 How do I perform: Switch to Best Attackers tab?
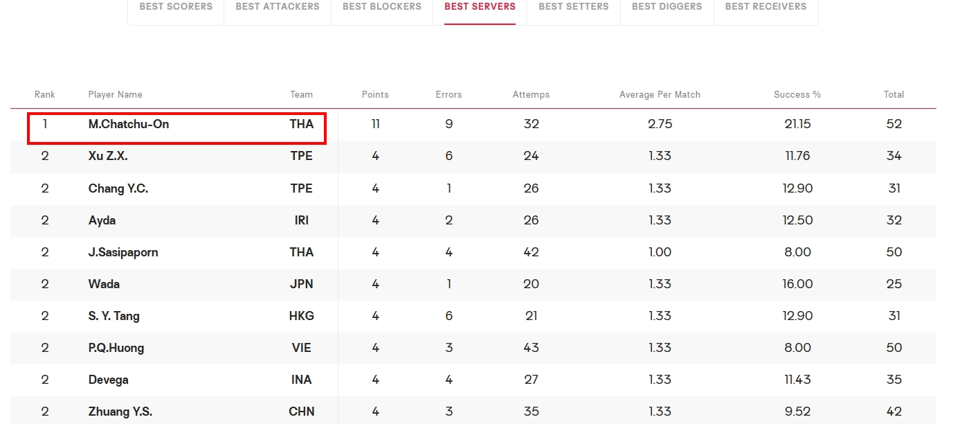point(278,6)
